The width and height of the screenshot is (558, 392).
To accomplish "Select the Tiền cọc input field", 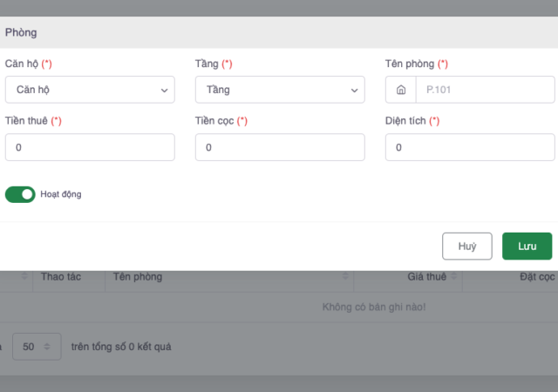I will 279,148.
